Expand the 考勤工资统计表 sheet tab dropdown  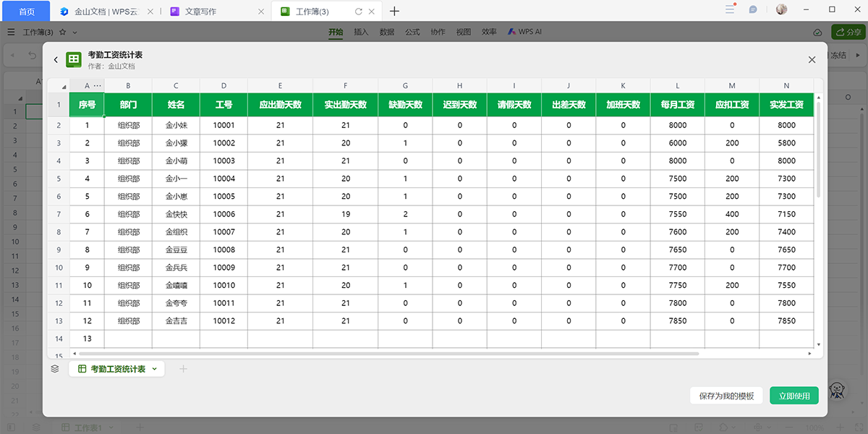[x=154, y=369]
